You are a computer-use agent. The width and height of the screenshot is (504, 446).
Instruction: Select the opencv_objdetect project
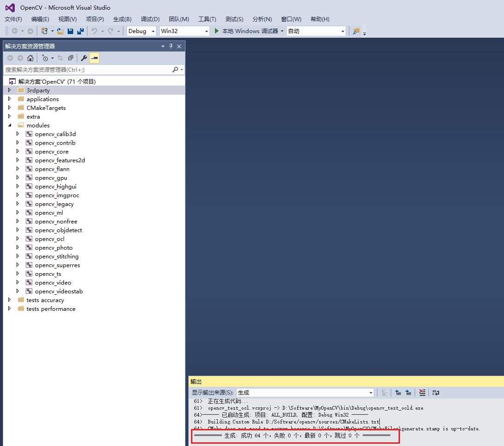(x=58, y=230)
